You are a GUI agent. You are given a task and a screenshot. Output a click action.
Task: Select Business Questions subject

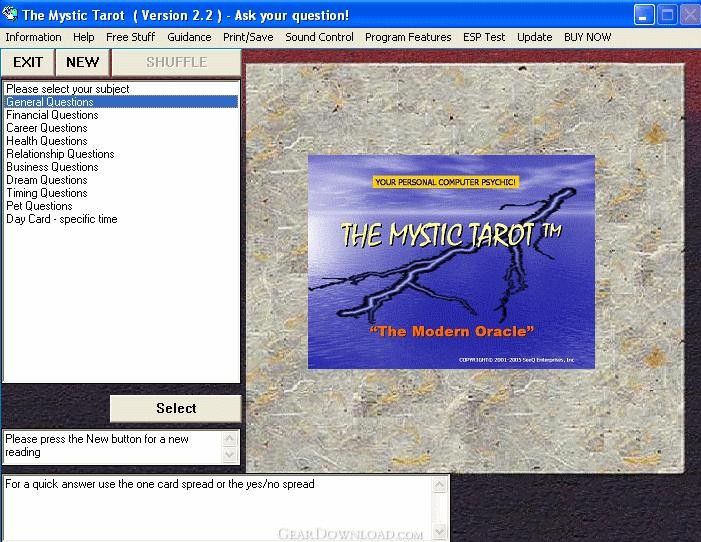tap(121, 167)
